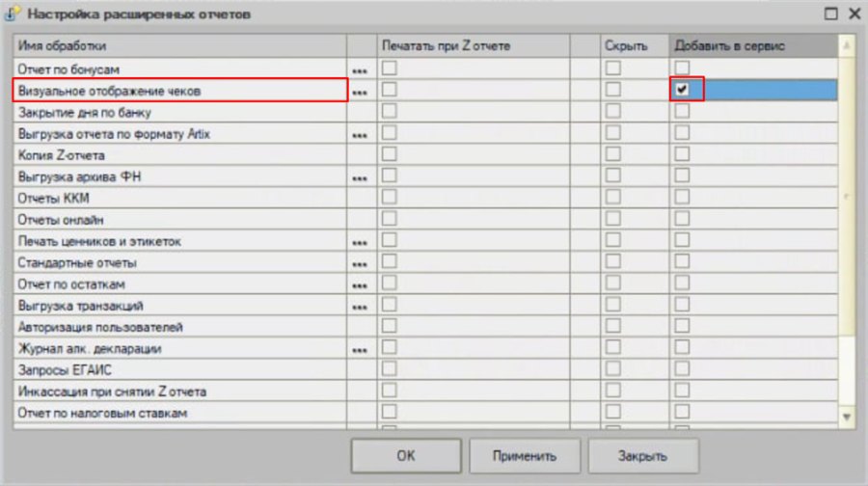The image size is (868, 486).
Task: Click the Скрыть column header
Action: 635,46
